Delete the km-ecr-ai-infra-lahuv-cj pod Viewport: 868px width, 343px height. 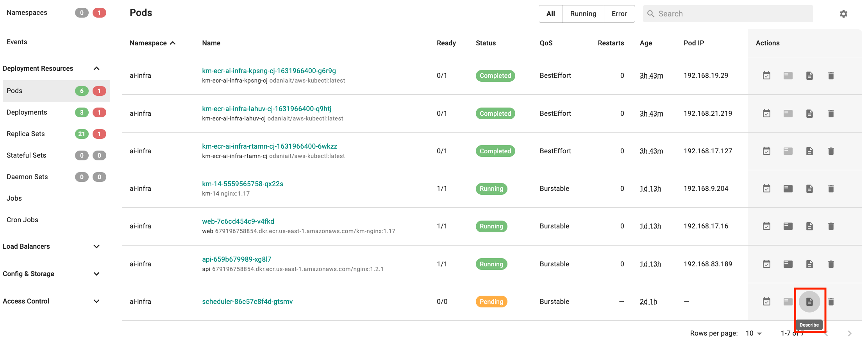(831, 113)
